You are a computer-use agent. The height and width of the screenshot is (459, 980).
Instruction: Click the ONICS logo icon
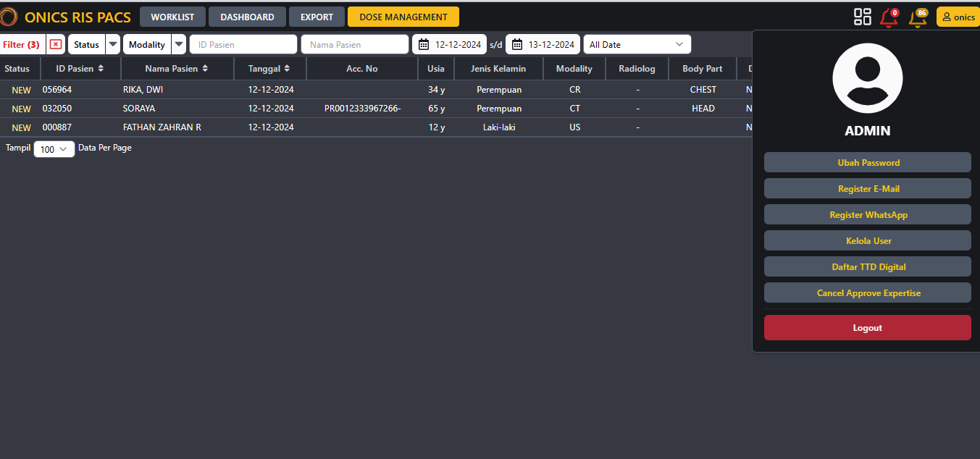pos(9,17)
